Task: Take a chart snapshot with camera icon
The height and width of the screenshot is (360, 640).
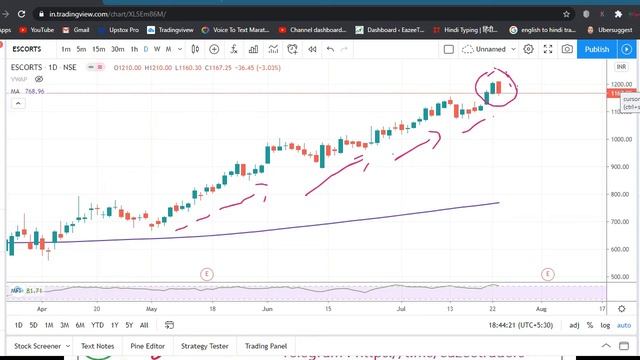Action: click(x=567, y=49)
